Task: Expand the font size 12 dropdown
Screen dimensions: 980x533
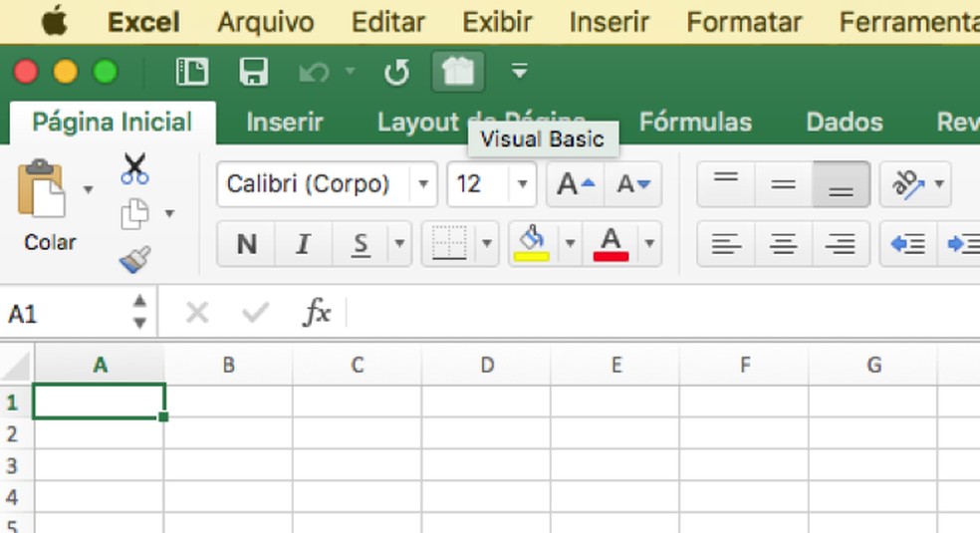Action: pyautogui.click(x=522, y=184)
